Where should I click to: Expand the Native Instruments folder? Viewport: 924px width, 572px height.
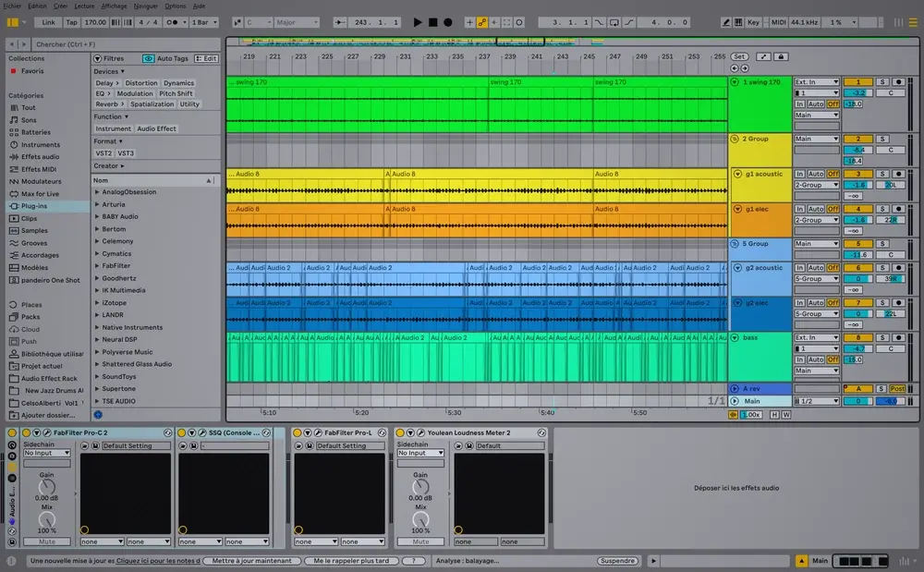pos(97,327)
